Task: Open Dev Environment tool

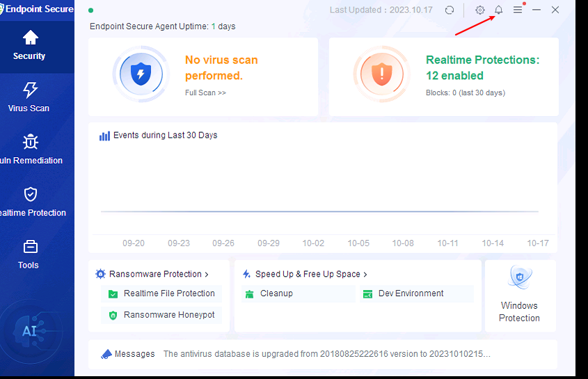Action: coord(417,293)
